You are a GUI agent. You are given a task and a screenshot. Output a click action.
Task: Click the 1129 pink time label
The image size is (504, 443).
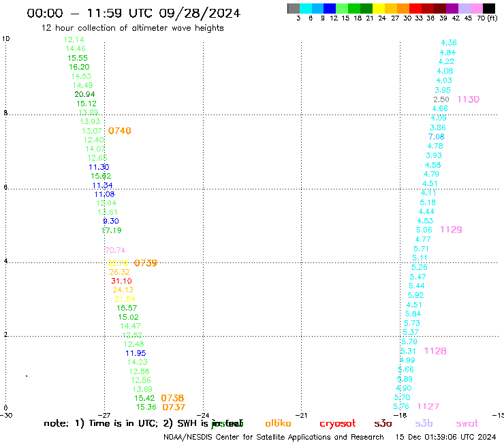pos(451,230)
